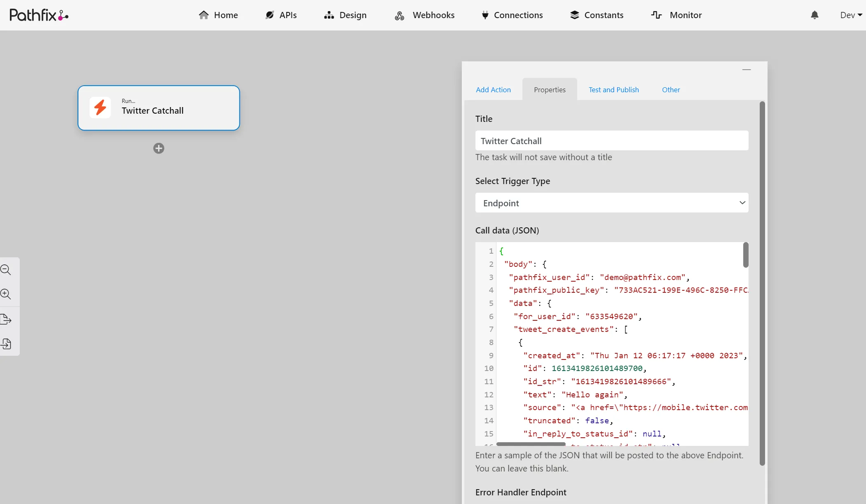Viewport: 866px width, 504px height.
Task: Click the "pathfix_user_id" line in JSON
Action: [x=599, y=277]
